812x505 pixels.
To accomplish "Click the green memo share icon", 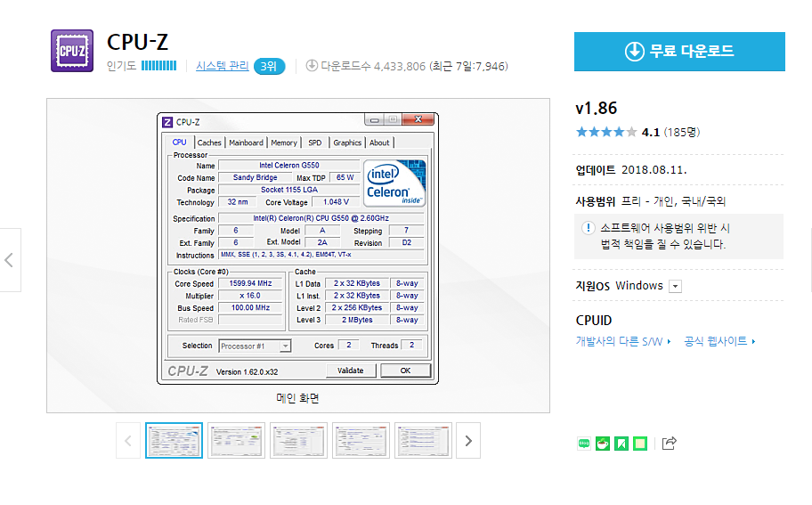I will (x=640, y=444).
